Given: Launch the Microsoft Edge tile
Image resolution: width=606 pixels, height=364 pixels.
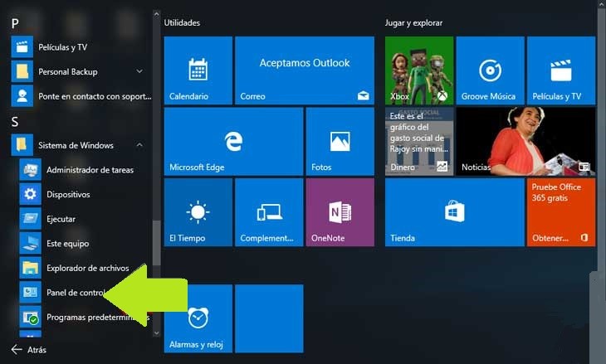Looking at the screenshot, I should [x=233, y=141].
